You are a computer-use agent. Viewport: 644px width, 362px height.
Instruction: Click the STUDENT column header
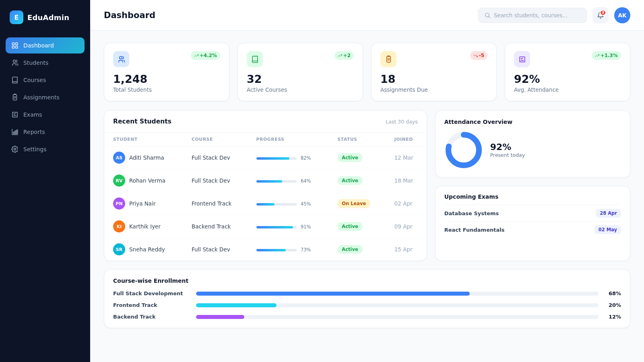click(125, 139)
